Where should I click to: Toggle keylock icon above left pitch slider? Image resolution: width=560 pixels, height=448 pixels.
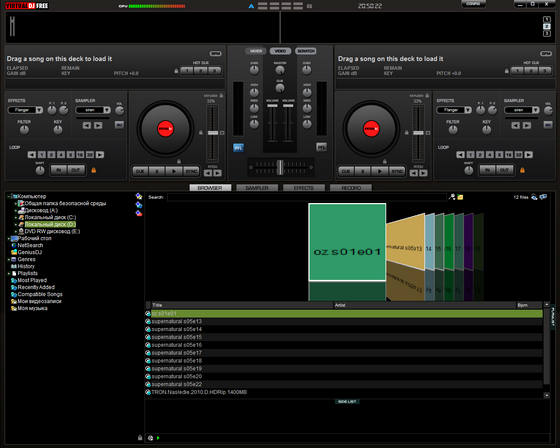click(221, 95)
